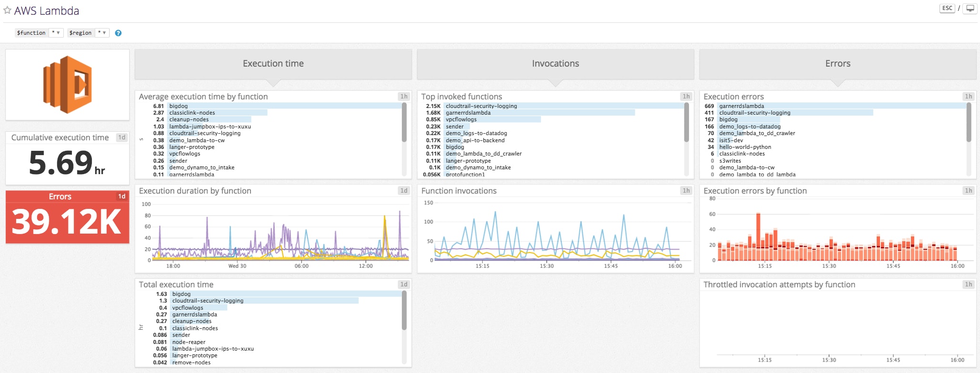Click bigdog in Average execution time list

(179, 106)
